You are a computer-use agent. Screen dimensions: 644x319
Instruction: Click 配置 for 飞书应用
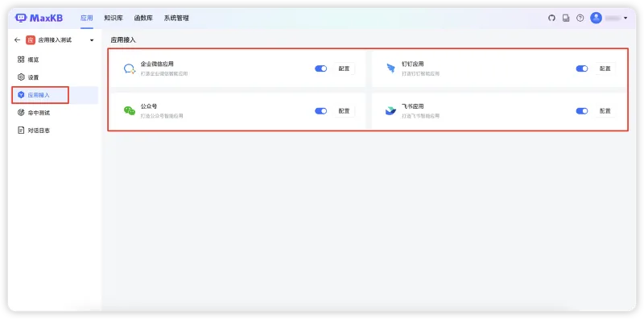[x=605, y=111]
